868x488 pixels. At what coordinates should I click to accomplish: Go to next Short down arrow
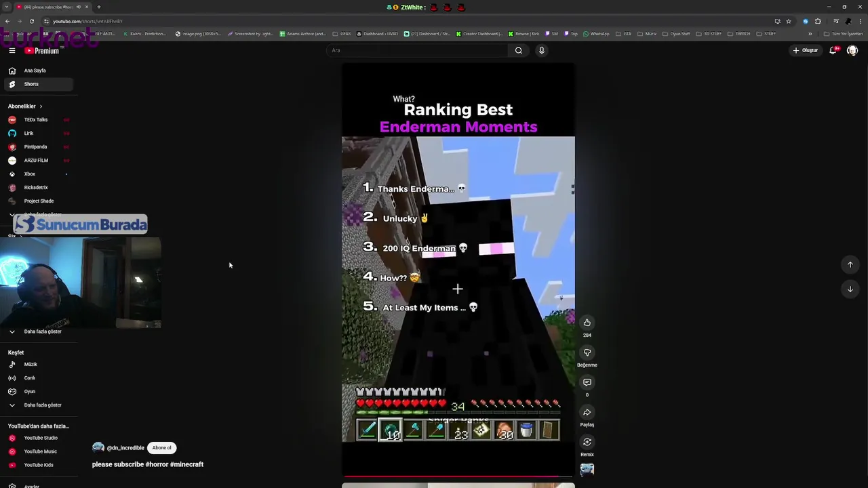pos(850,289)
